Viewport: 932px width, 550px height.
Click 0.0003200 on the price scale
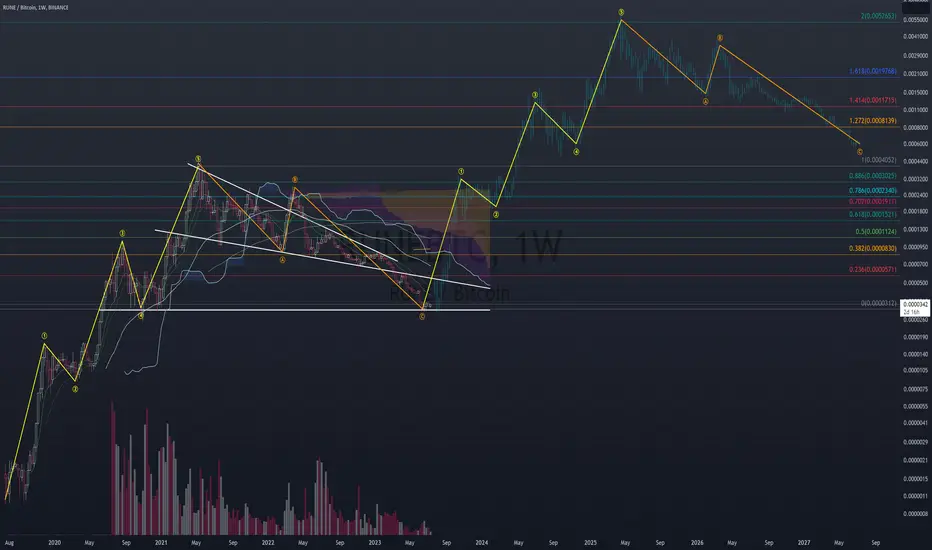915,179
